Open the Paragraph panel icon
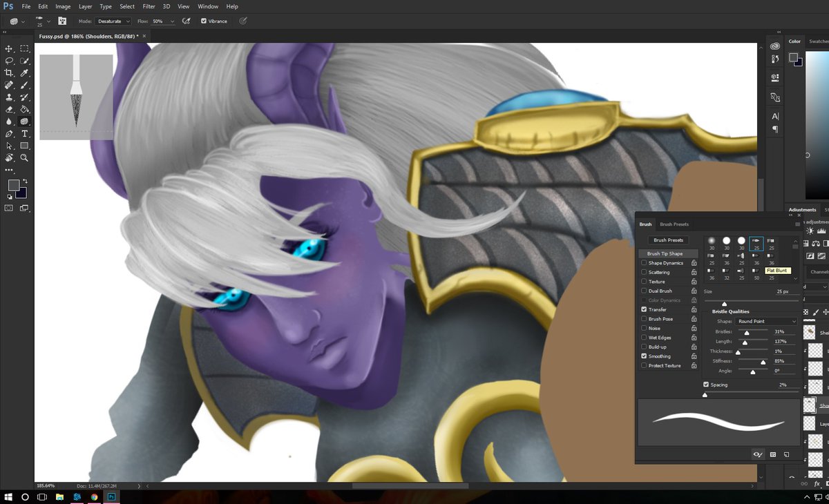This screenshot has width=829, height=504. pos(775,129)
